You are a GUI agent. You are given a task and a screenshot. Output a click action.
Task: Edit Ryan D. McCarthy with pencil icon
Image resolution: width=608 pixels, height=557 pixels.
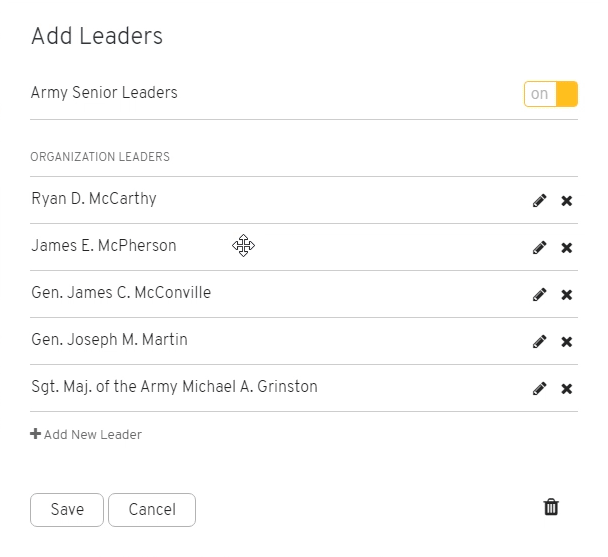539,201
